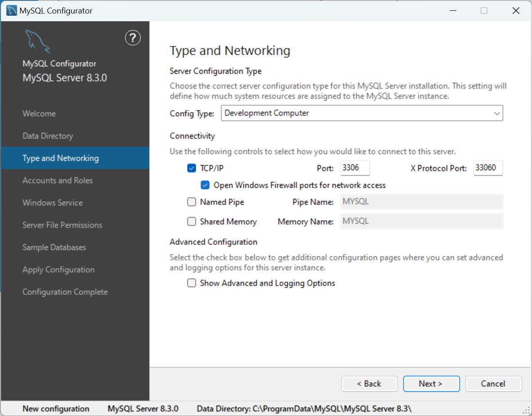
Task: Click New configuration in status bar
Action: pyautogui.click(x=56, y=408)
